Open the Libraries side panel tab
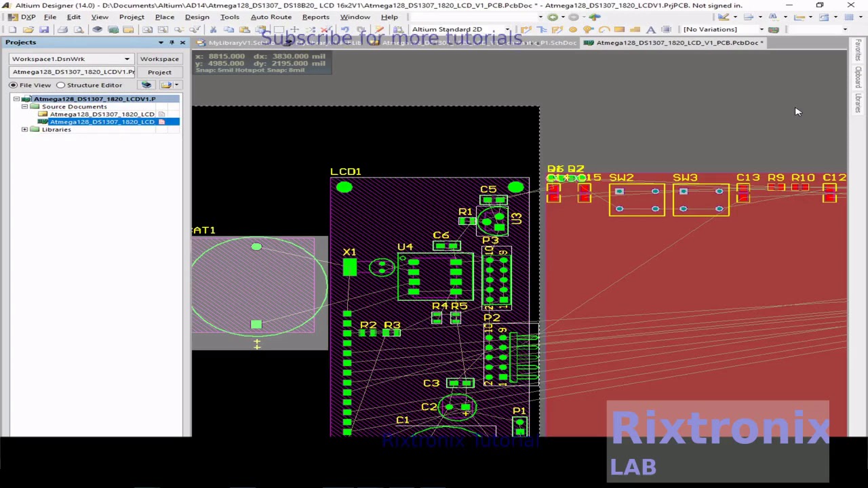868x488 pixels. (x=858, y=104)
